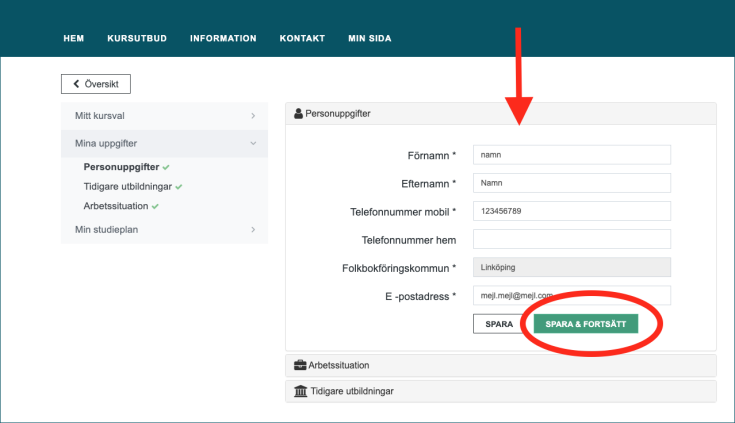Click the E-postadress input field
The width and height of the screenshot is (735, 423).
coord(572,295)
